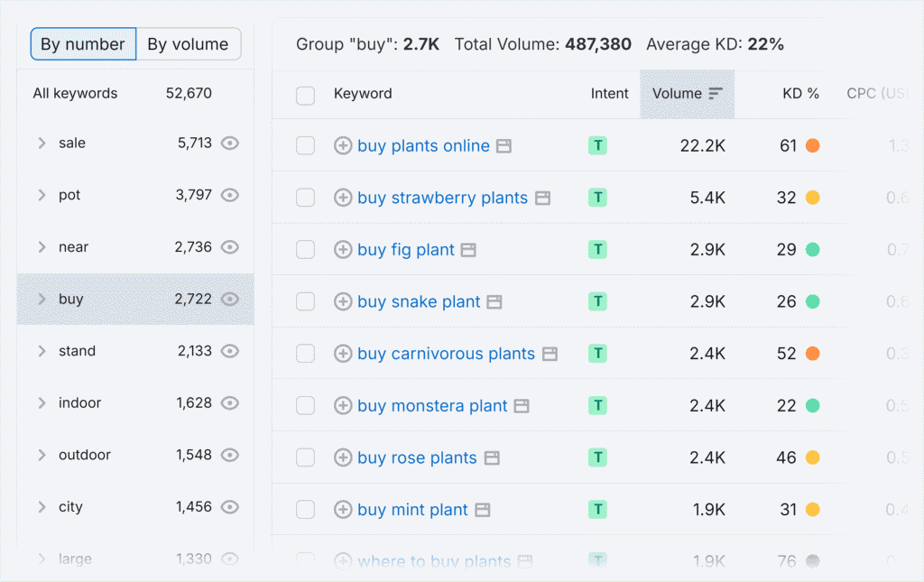Check the 'buy monstera plant' row checkbox
This screenshot has width=924, height=582.
[x=305, y=405]
